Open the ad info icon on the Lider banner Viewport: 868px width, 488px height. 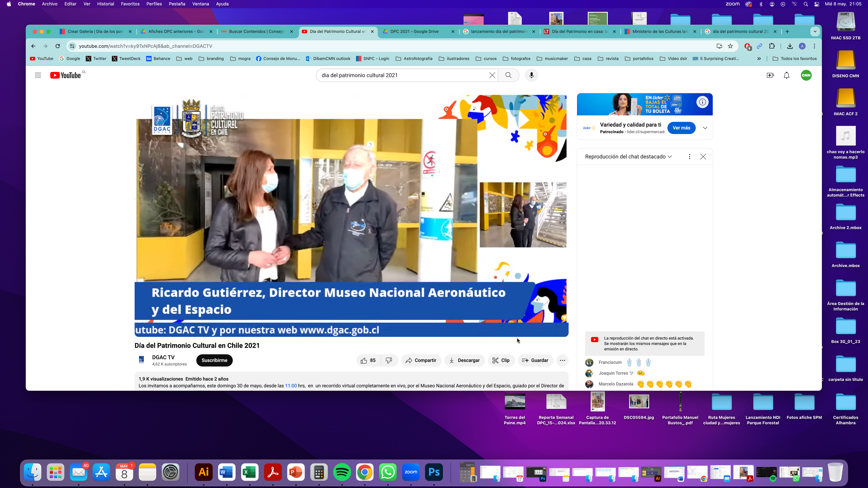702,102
